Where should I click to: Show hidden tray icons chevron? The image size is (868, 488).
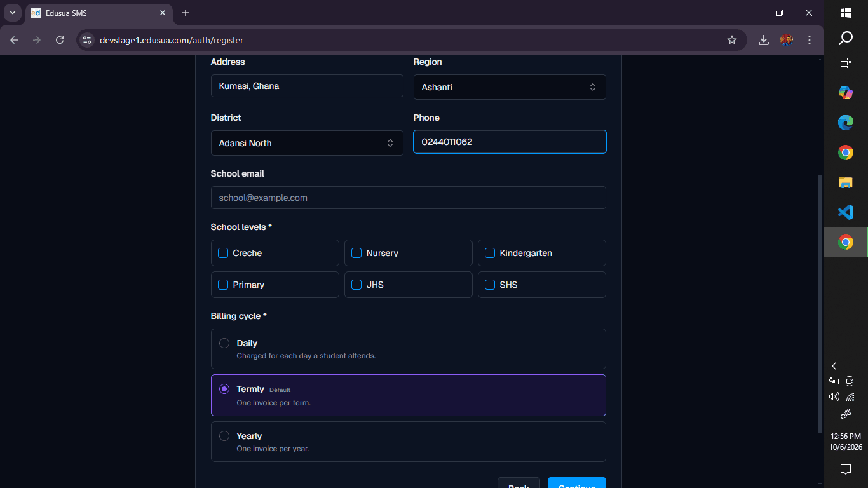[834, 366]
